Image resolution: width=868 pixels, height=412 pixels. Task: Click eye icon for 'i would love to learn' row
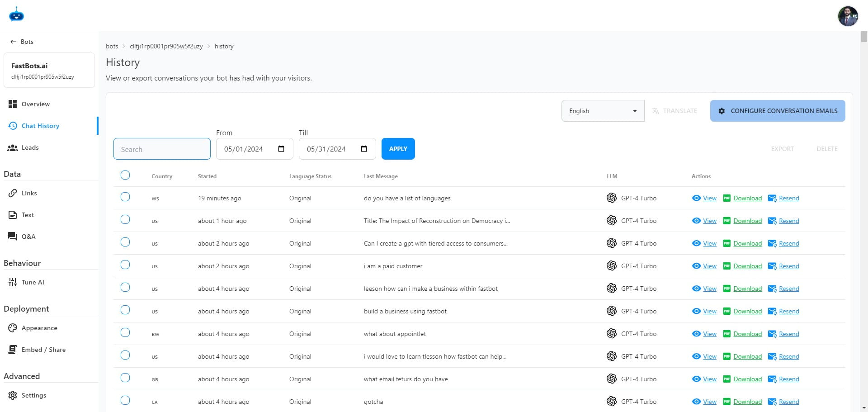[x=696, y=356]
